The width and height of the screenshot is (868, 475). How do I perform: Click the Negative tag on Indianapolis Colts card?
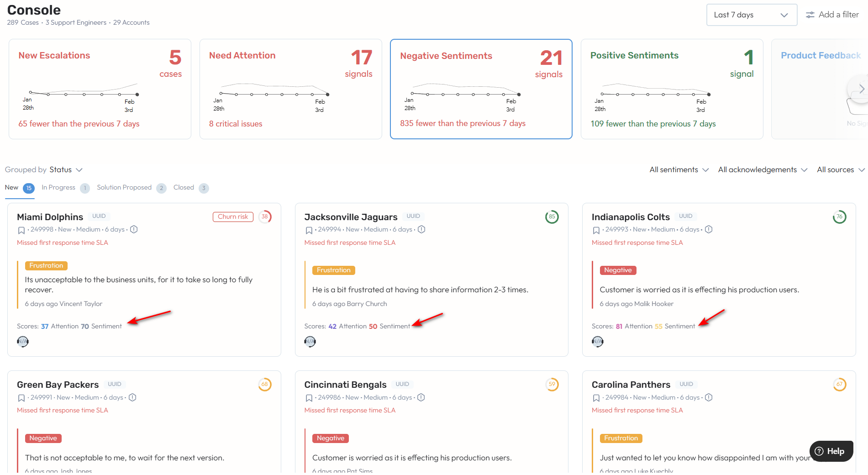618,270
